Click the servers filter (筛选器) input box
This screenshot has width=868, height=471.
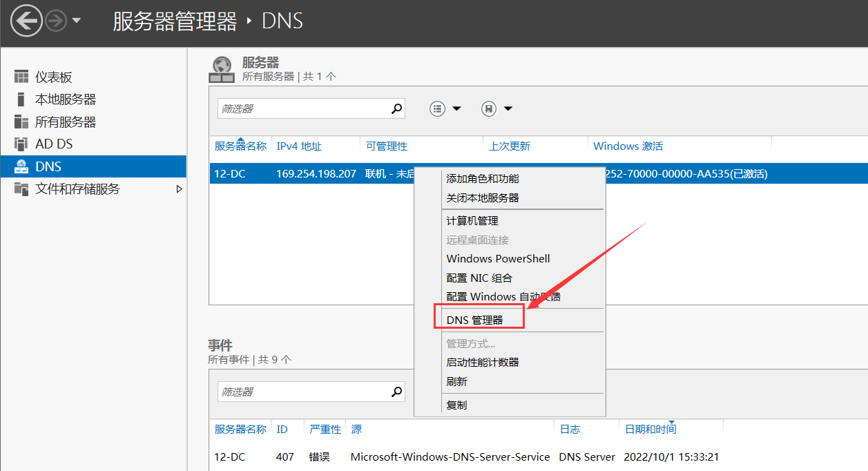point(303,108)
